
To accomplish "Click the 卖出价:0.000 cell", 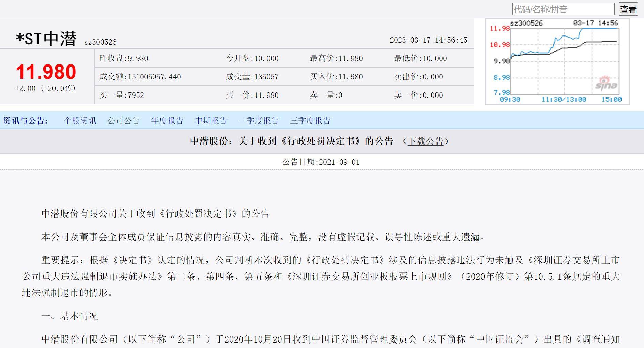I will (x=418, y=77).
